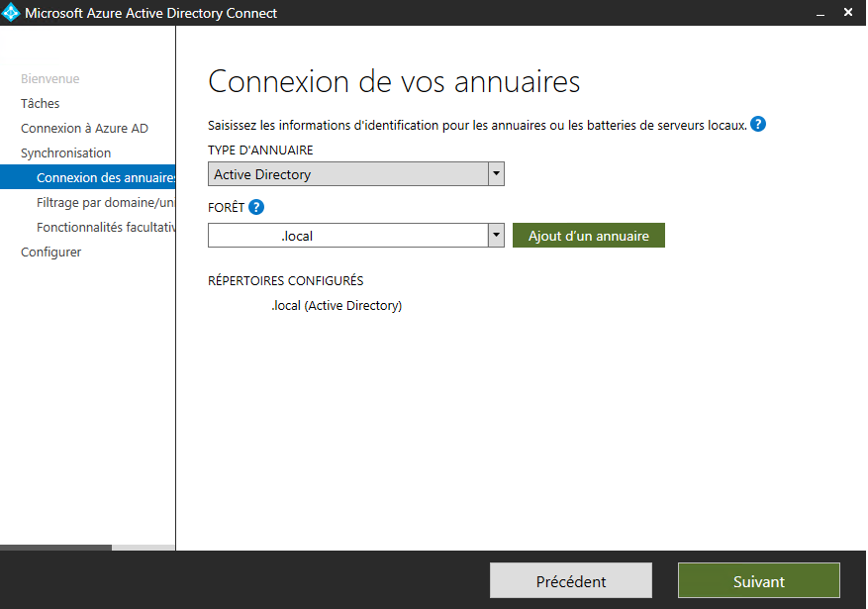Image resolution: width=868 pixels, height=609 pixels.
Task: Click the Connexion de vos annuaires heading
Action: 394,81
